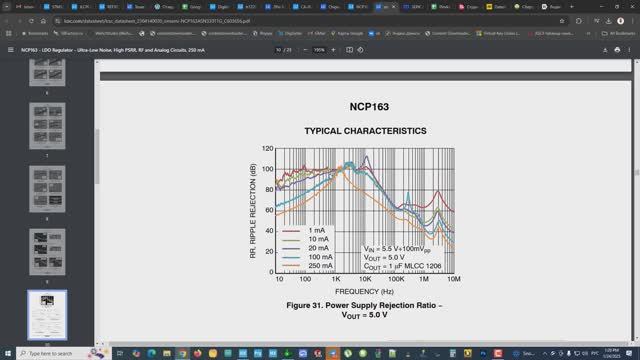The height and width of the screenshot is (360, 640).
Task: Reload the current page
Action: click(x=31, y=21)
